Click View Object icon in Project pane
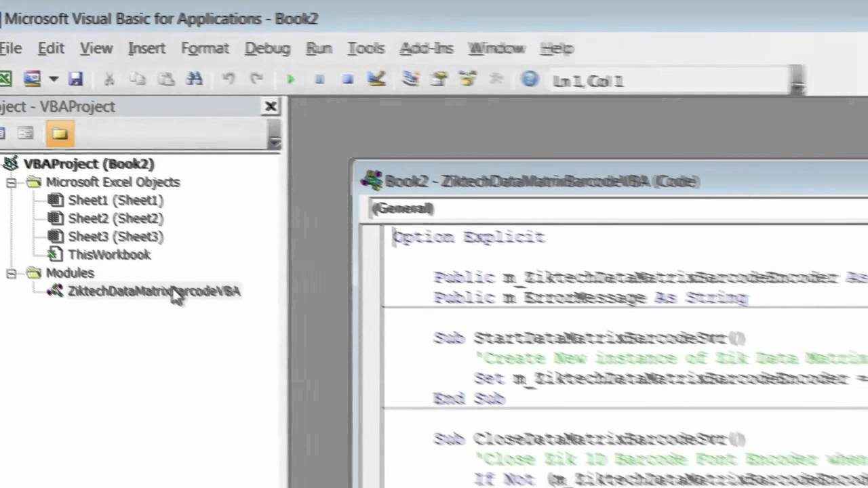 tap(25, 134)
